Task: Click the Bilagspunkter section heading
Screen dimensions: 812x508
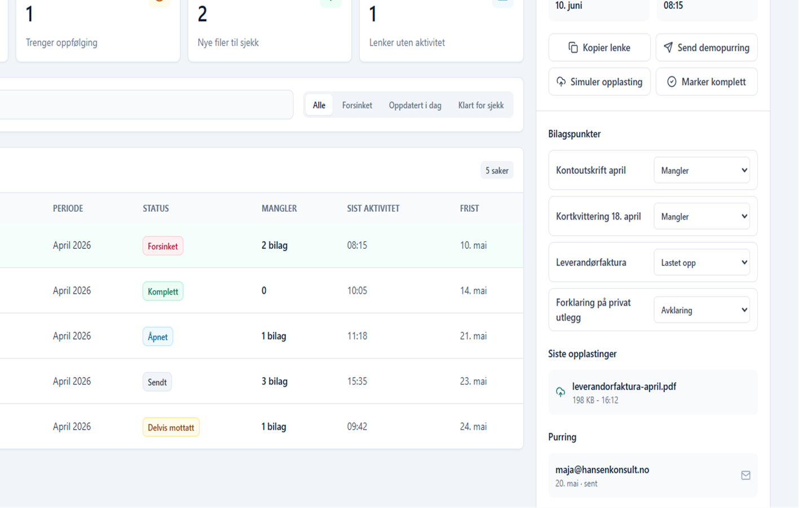Action: click(575, 134)
